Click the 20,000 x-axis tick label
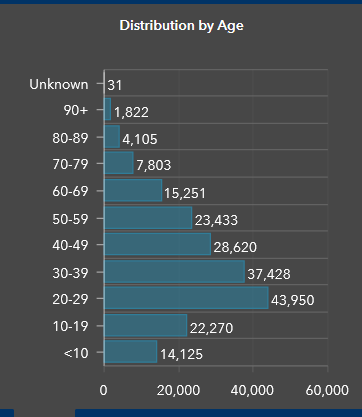The width and height of the screenshot is (362, 417). pyautogui.click(x=179, y=390)
